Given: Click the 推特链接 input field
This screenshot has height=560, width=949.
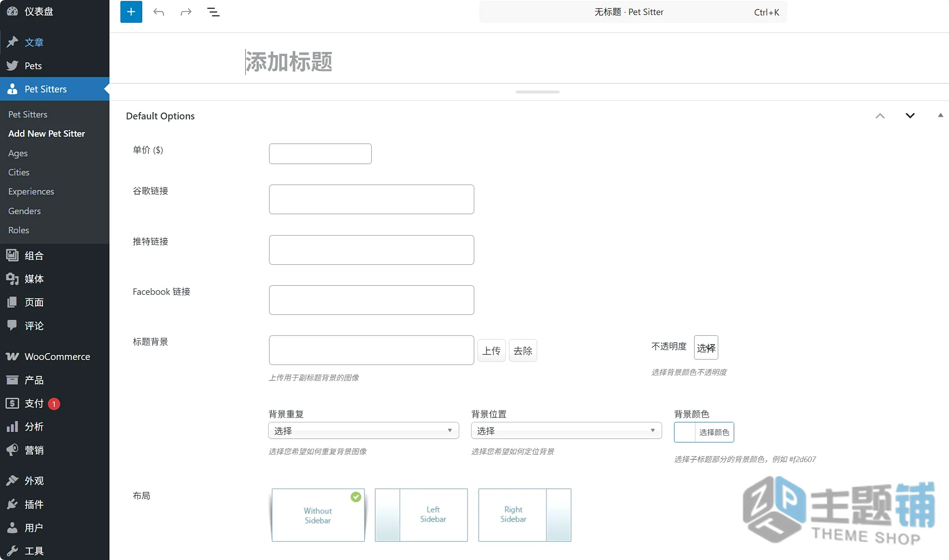Looking at the screenshot, I should click(x=372, y=250).
